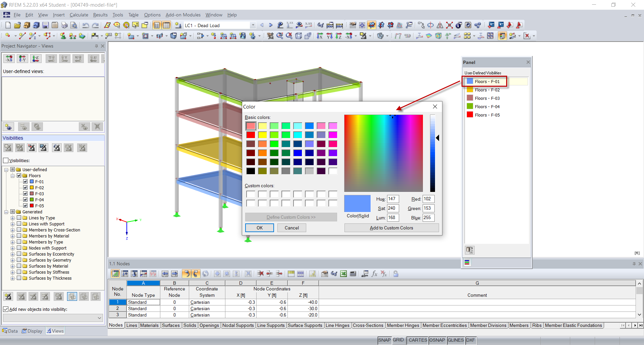Create a new model file

(x=7, y=25)
